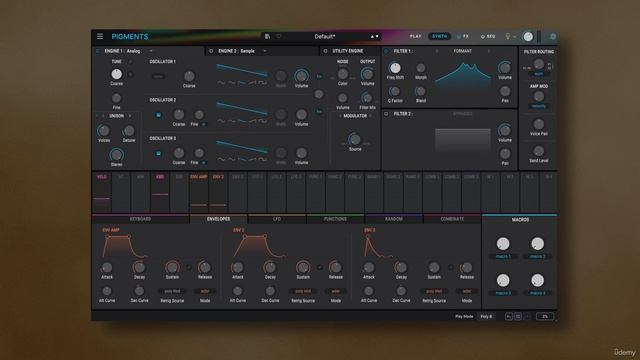Click the VELO modulation source slot

point(102,192)
